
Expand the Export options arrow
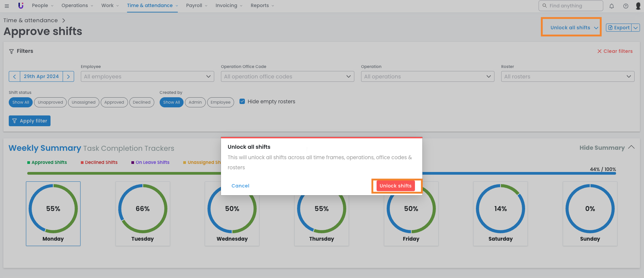[636, 28]
